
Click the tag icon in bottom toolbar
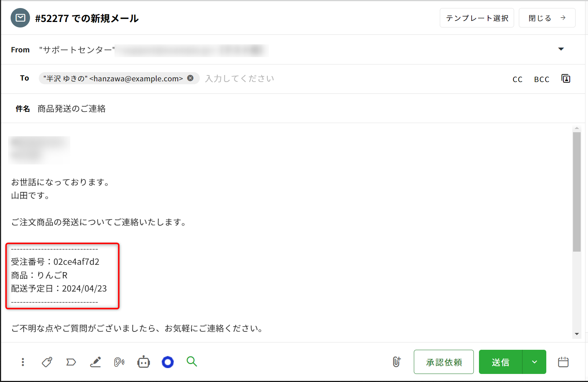pos(47,362)
